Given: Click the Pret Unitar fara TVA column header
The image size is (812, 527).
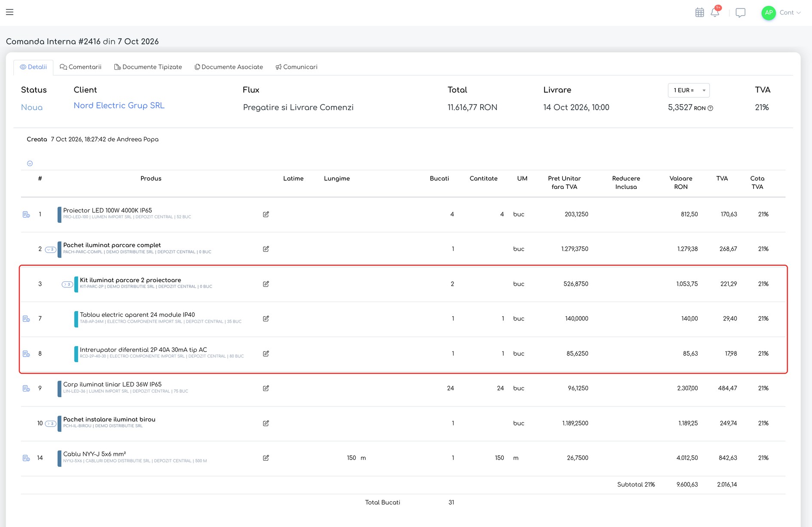Looking at the screenshot, I should [564, 183].
